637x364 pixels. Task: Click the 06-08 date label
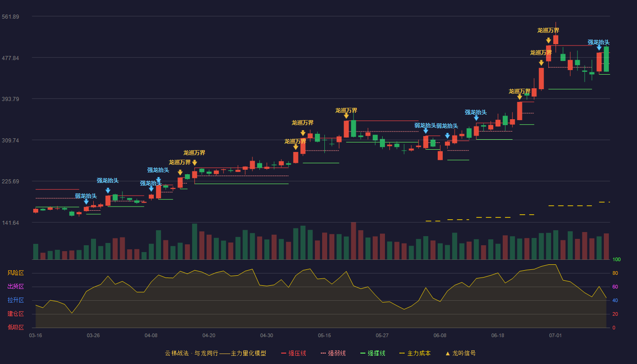point(440,335)
